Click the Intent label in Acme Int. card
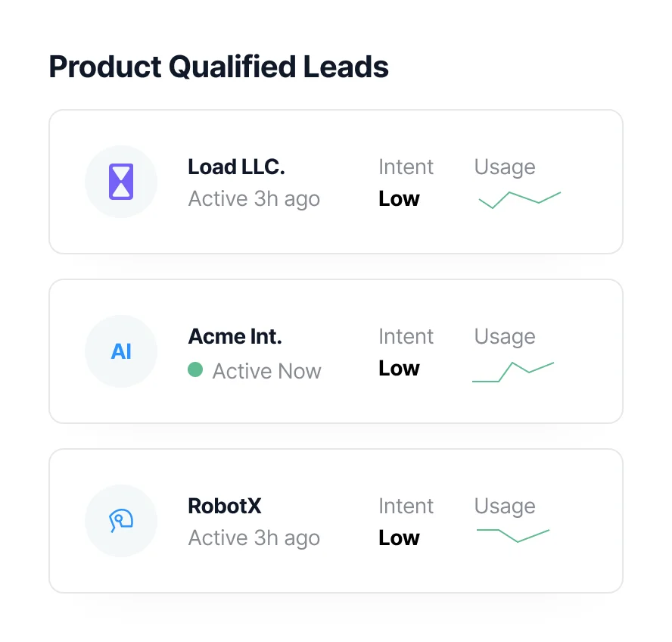672x642 pixels. [x=406, y=336]
